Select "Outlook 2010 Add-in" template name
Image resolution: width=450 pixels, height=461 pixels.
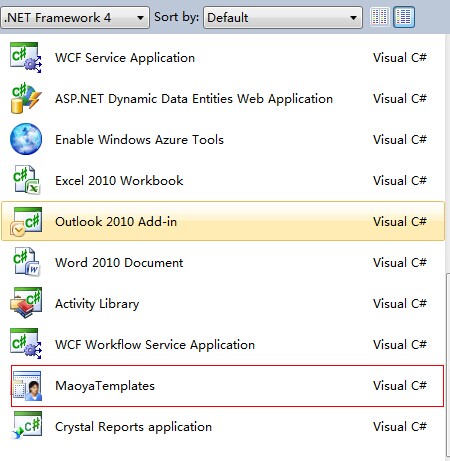pyautogui.click(x=116, y=222)
